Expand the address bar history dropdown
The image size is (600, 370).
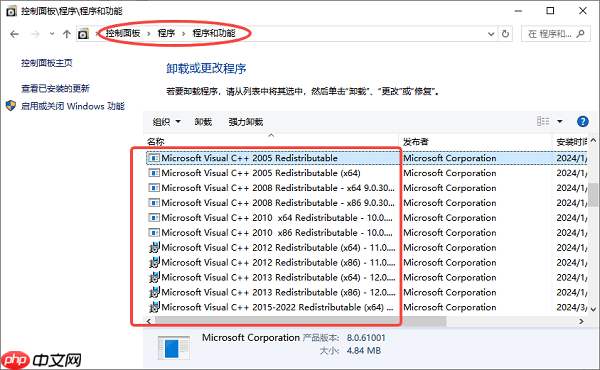coord(491,34)
